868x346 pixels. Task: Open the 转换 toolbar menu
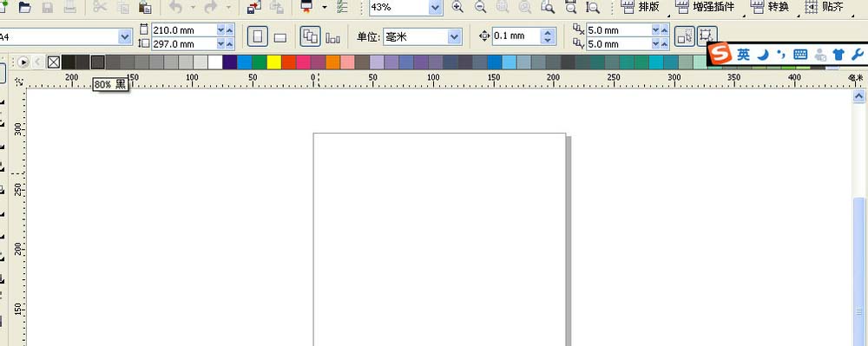[x=769, y=7]
